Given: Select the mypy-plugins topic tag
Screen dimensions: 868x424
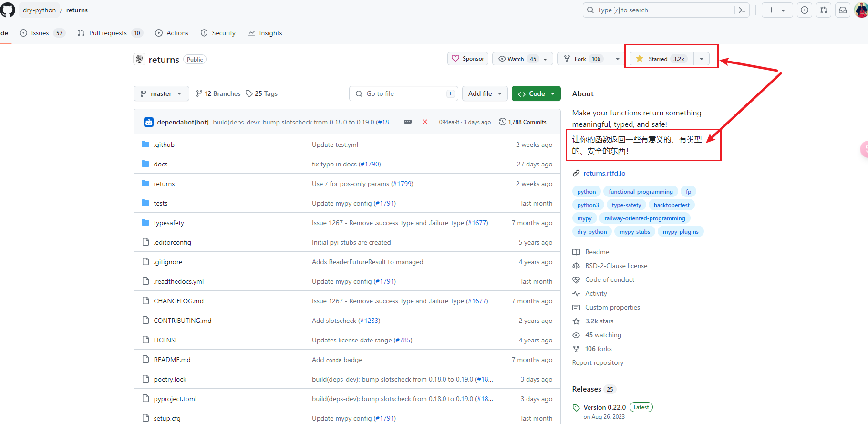Looking at the screenshot, I should 681,232.
